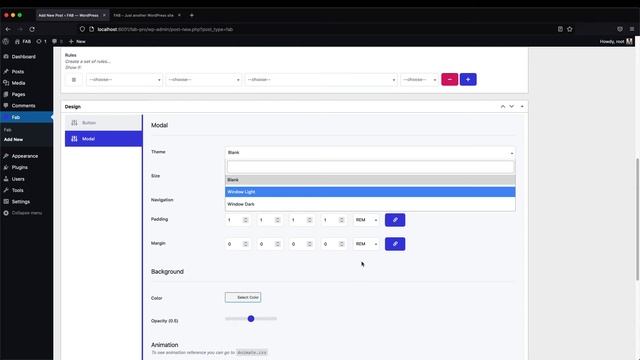Switch to the Button design tab
This screenshot has height=360, width=640.
click(x=104, y=123)
